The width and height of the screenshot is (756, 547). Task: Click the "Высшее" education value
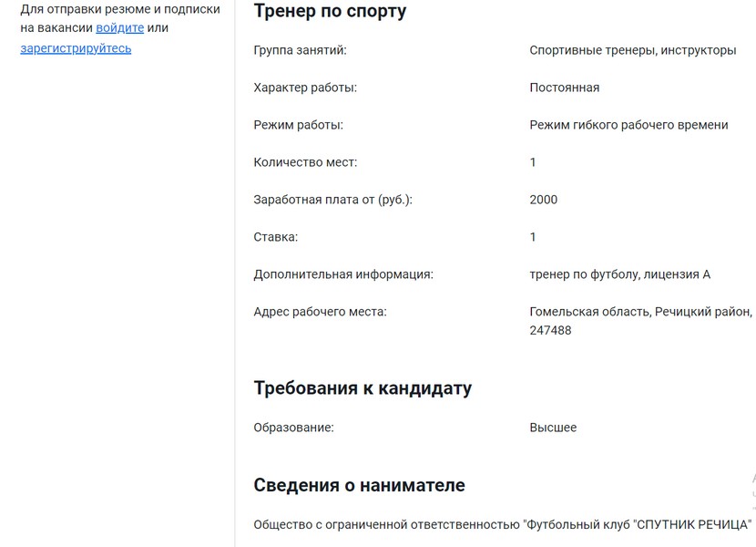[553, 428]
